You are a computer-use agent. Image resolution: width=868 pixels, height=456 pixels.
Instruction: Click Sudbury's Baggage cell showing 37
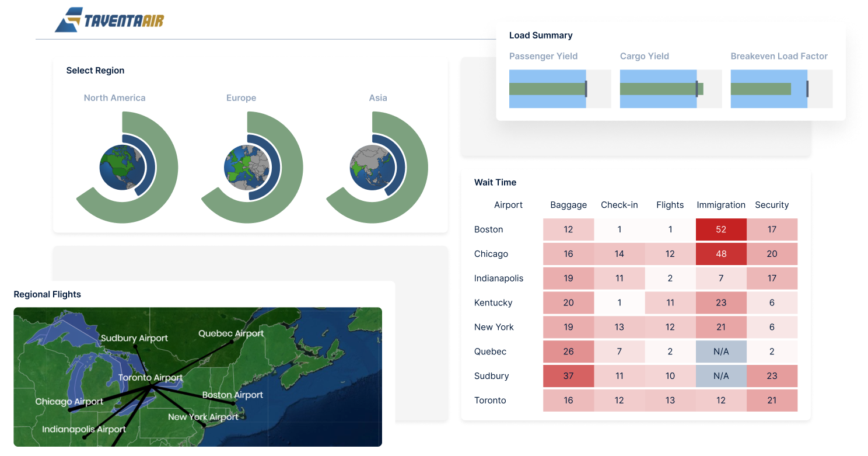click(x=568, y=376)
